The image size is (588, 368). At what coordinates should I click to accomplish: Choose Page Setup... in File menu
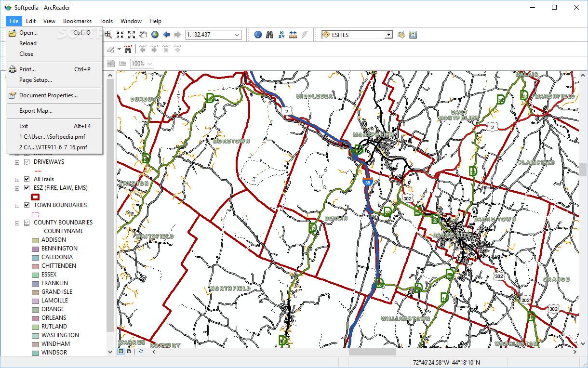click(x=54, y=80)
